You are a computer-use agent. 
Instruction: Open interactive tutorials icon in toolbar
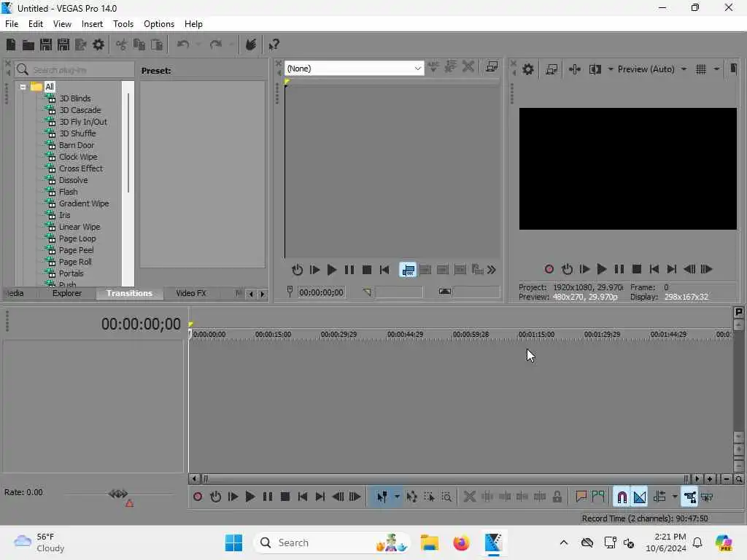(x=251, y=44)
